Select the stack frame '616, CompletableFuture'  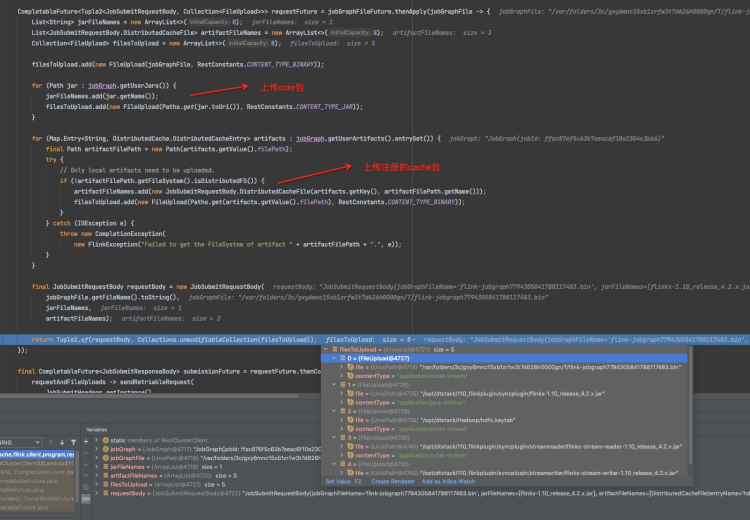point(37,472)
